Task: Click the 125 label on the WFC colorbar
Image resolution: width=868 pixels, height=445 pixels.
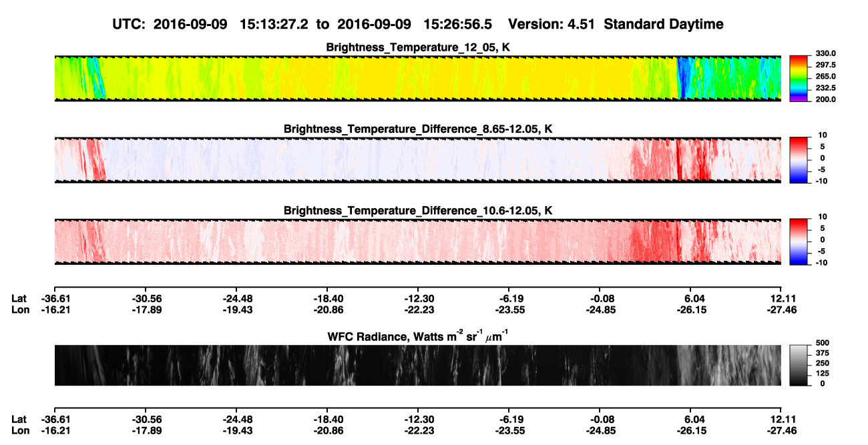Action: (x=823, y=374)
